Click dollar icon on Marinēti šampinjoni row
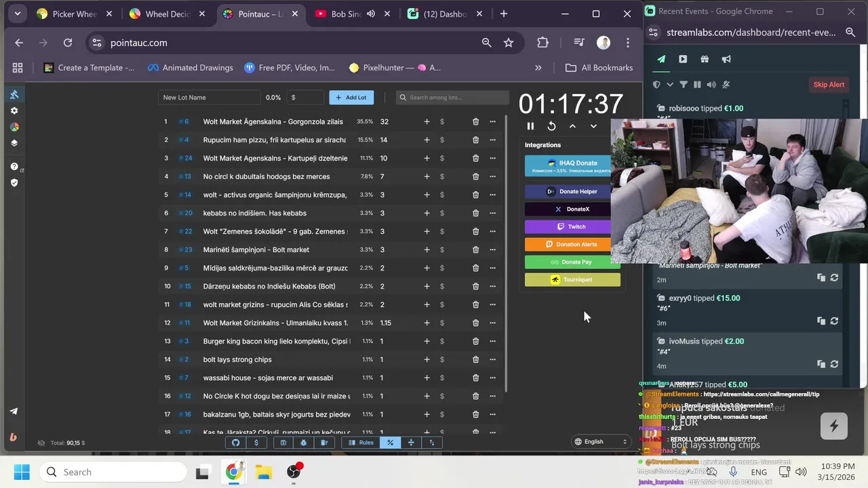 pyautogui.click(x=442, y=249)
